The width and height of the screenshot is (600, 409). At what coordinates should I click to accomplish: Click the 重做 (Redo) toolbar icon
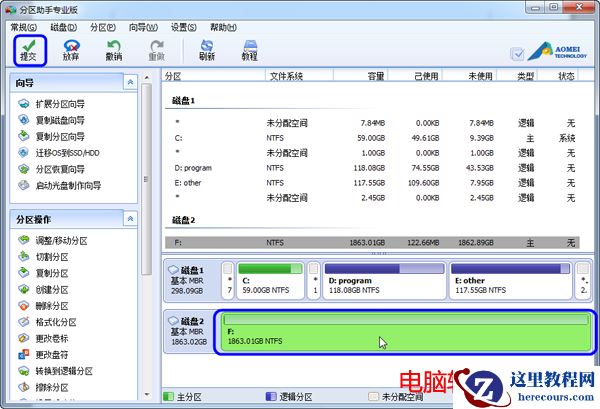[156, 50]
